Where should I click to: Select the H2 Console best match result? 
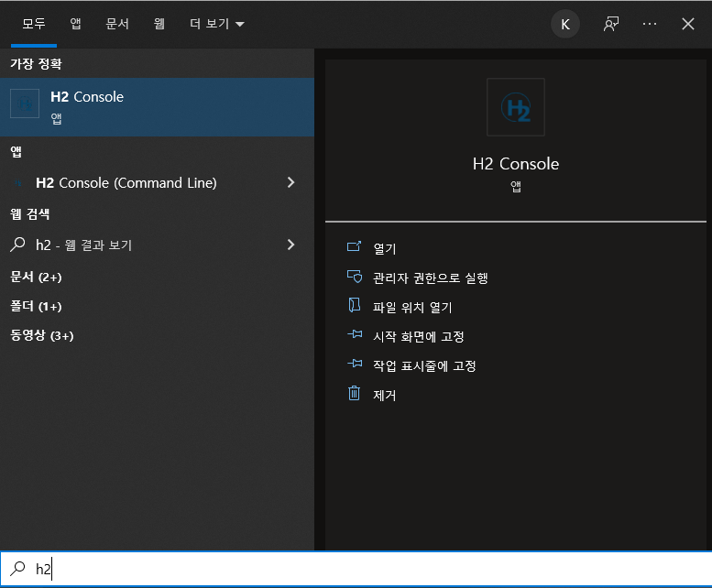[157, 107]
